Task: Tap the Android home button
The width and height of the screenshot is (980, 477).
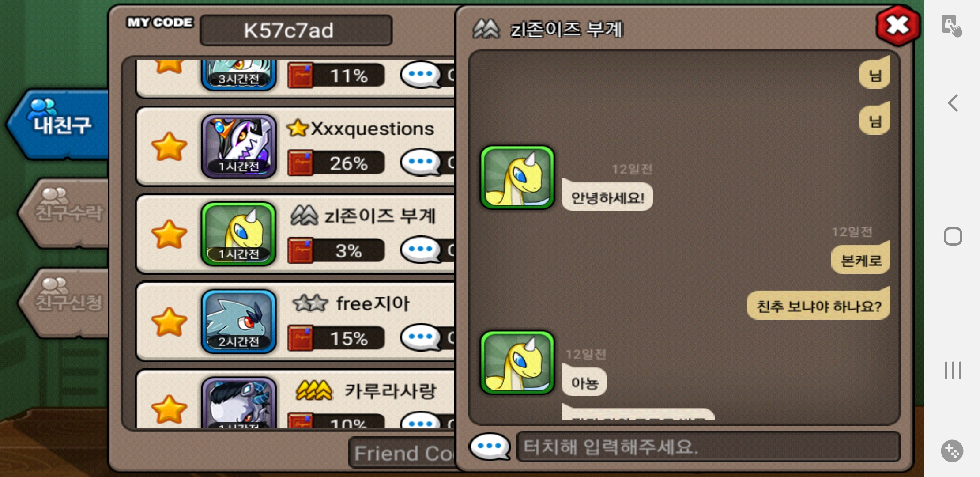Action: 953,236
